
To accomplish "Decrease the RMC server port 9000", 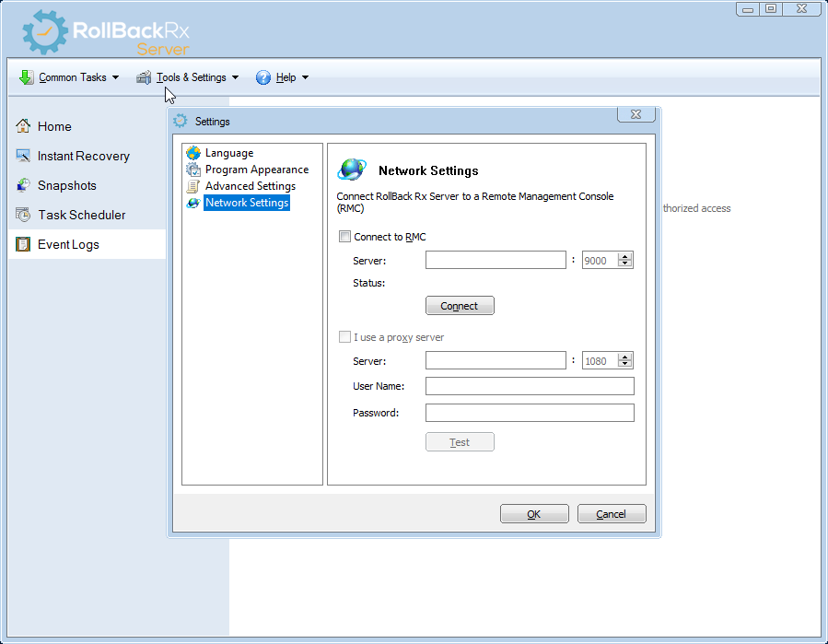I will [625, 263].
